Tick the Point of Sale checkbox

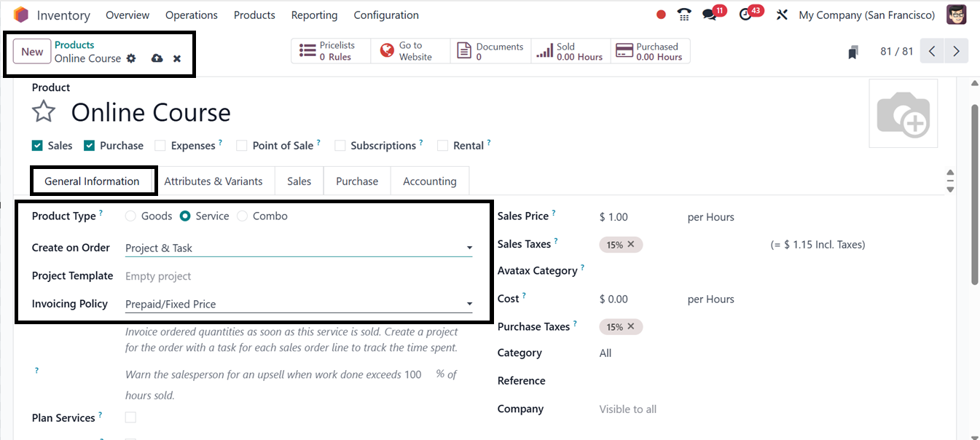click(x=242, y=146)
